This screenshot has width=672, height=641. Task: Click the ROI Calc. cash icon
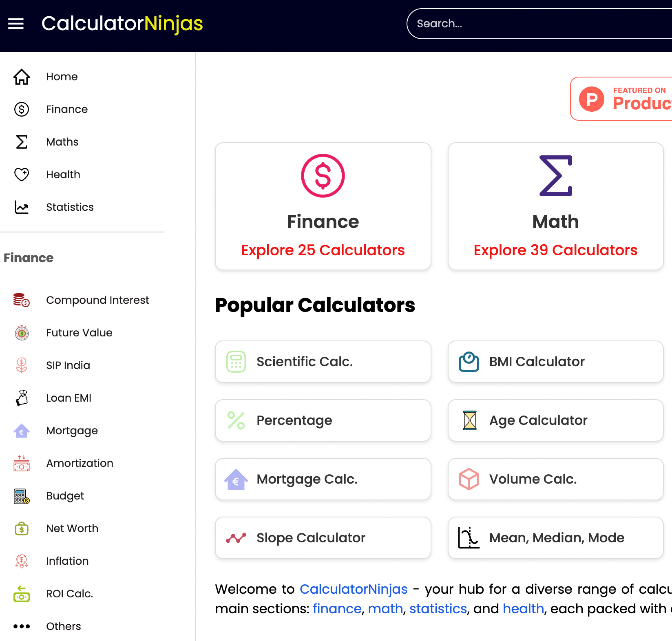tap(22, 594)
